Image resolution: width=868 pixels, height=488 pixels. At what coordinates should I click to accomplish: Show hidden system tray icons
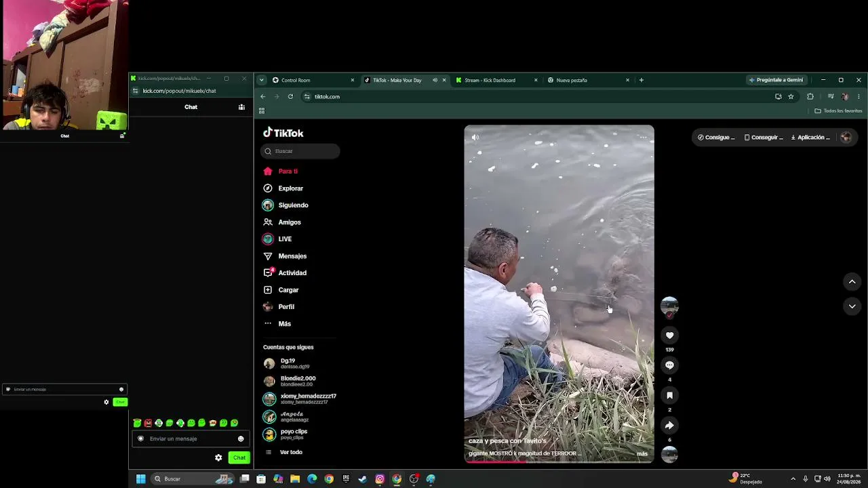[793, 479]
